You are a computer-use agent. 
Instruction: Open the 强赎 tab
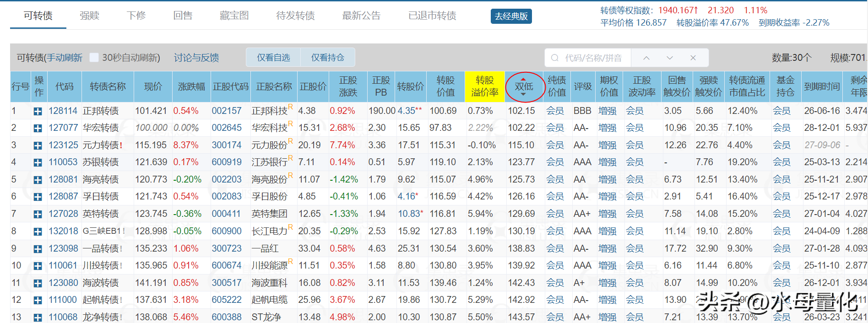click(90, 16)
